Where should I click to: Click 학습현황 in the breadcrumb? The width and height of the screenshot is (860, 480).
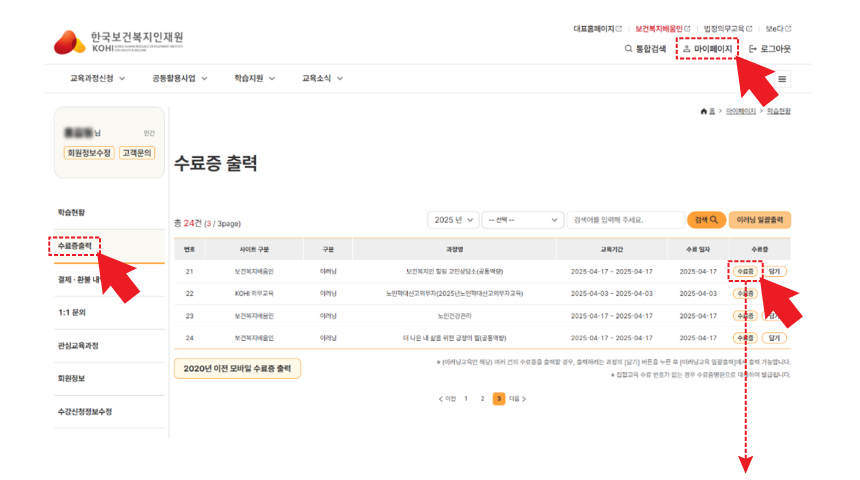[778, 111]
